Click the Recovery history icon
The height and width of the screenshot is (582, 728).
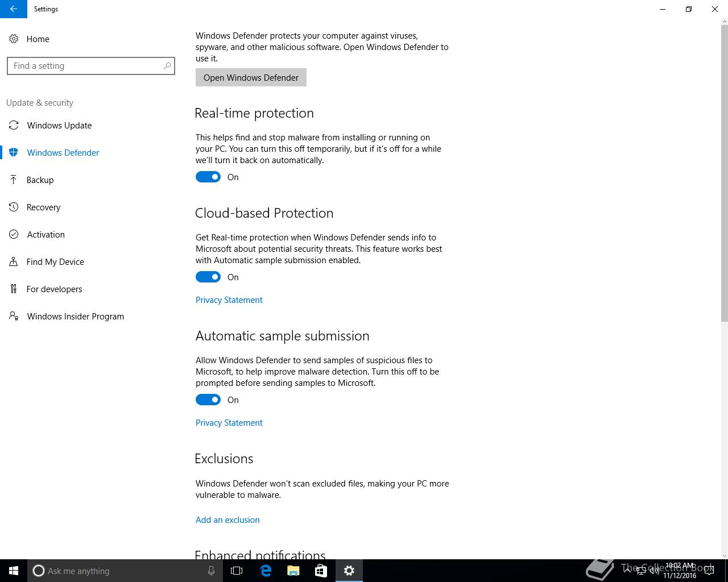14,207
